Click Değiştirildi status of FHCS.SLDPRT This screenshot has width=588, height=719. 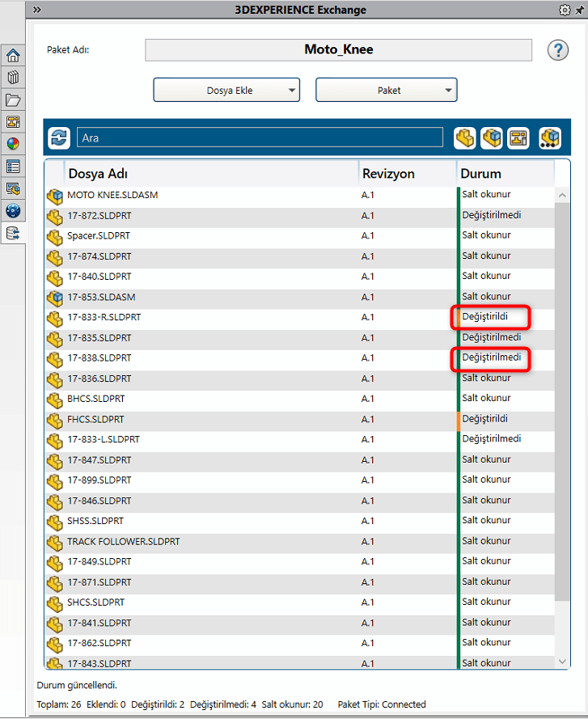(x=484, y=419)
